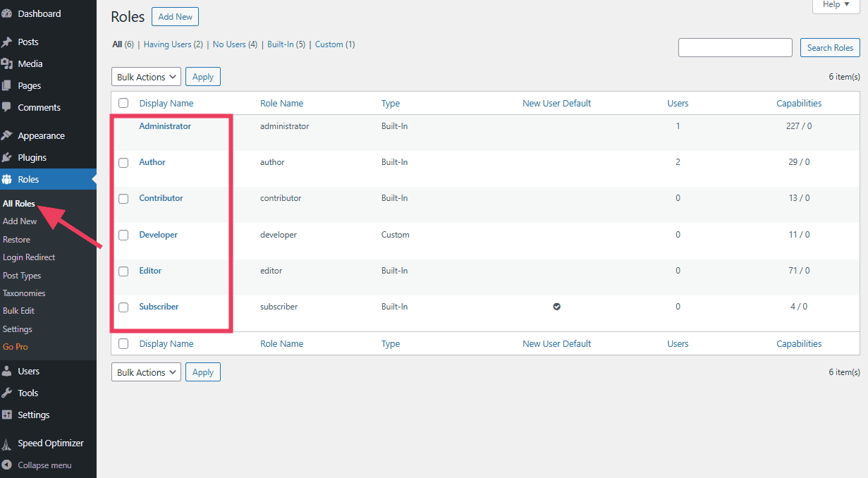The width and height of the screenshot is (868, 478).
Task: Check the select-all checkbox in the table header
Action: [123, 103]
